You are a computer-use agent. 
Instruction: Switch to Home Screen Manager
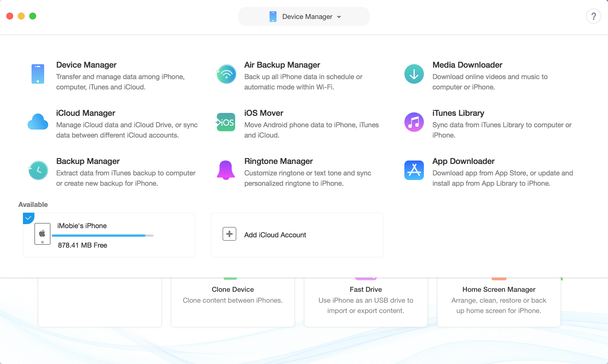(499, 300)
